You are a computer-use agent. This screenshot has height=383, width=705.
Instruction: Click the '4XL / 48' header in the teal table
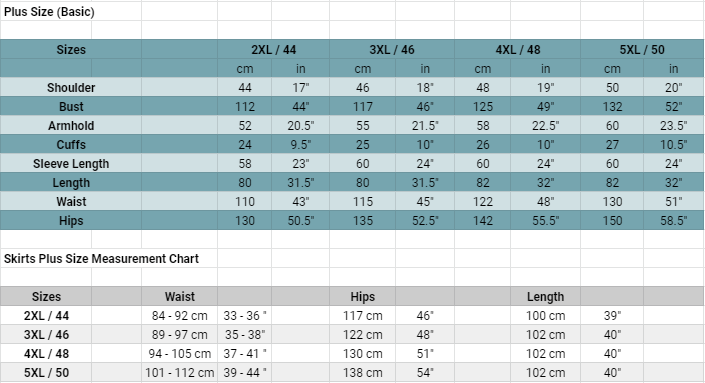(x=518, y=49)
